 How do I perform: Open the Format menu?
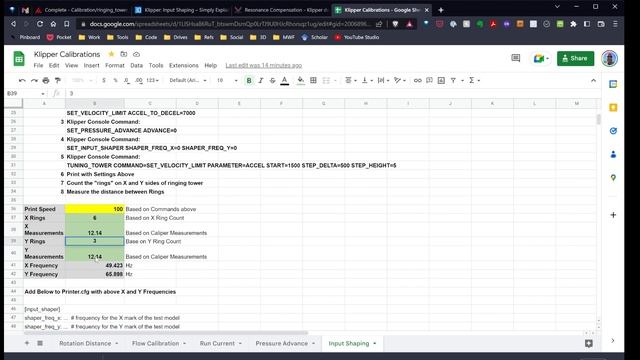click(115, 65)
